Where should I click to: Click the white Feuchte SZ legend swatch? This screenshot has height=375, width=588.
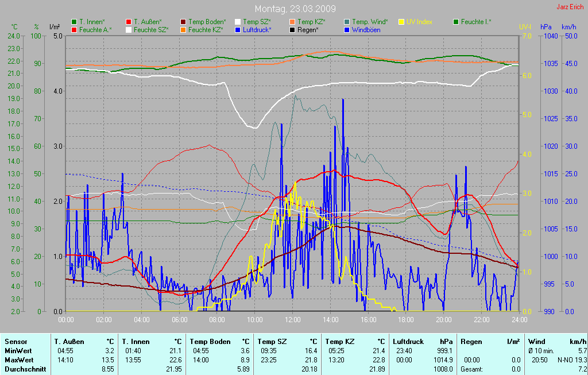pyautogui.click(x=129, y=30)
